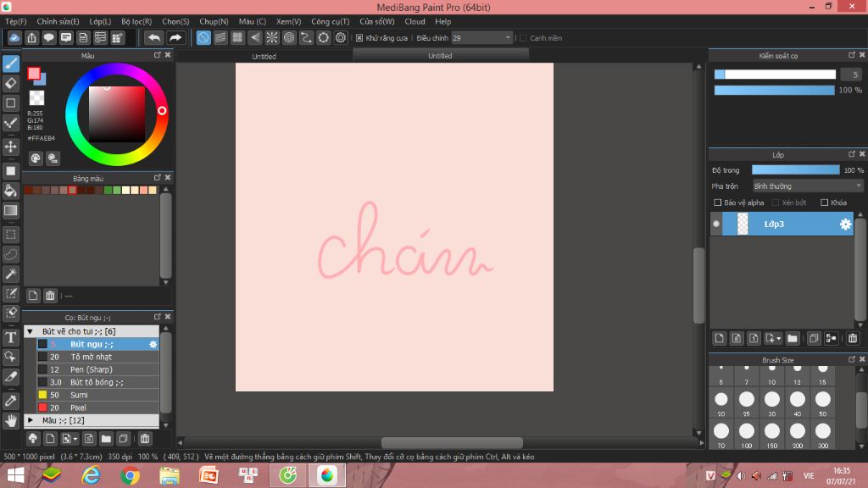Open Tệp(F) menu
This screenshot has height=488, width=868.
coord(15,21)
